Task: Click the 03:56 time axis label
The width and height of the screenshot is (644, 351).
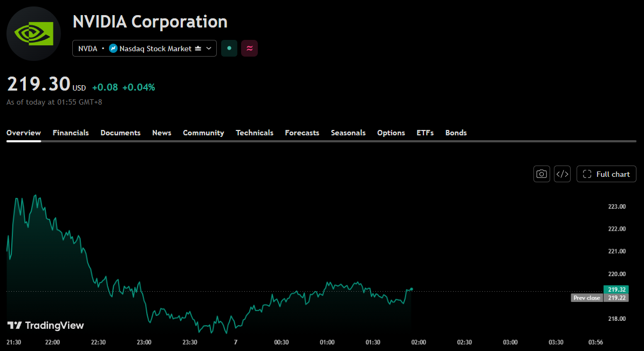Action: point(595,342)
